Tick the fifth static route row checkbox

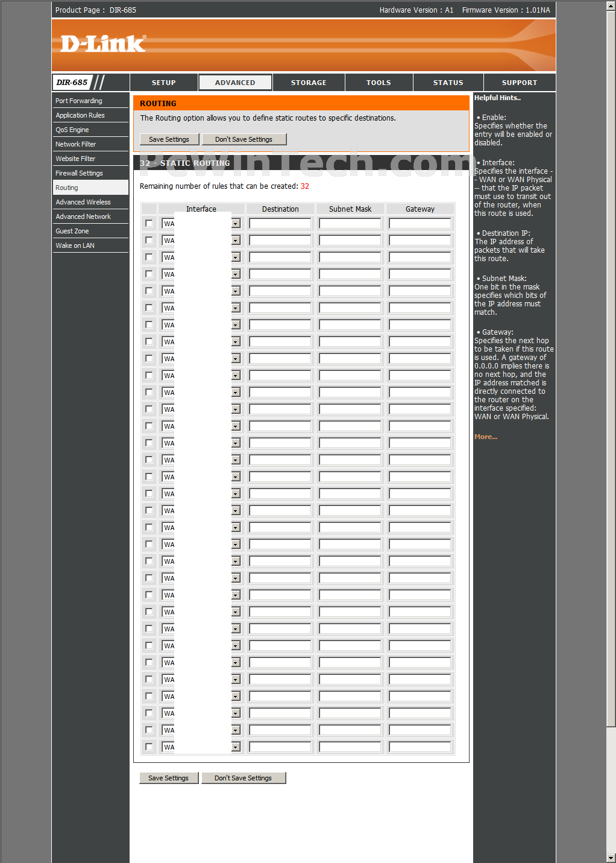pos(149,291)
